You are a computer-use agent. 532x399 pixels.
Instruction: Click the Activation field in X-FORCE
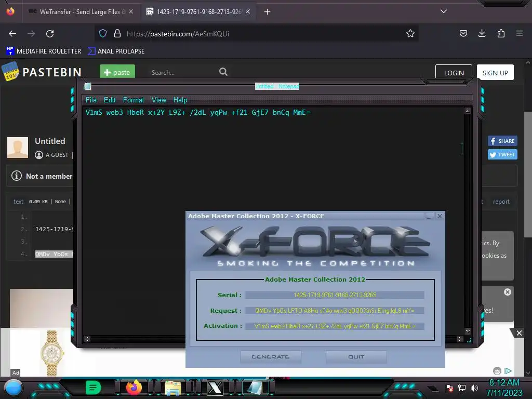[335, 326]
